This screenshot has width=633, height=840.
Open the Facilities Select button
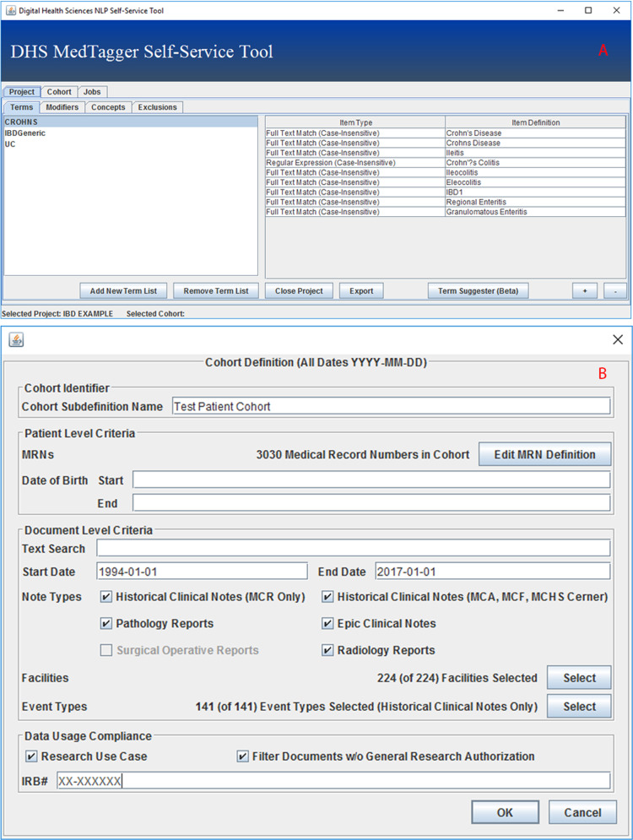579,678
